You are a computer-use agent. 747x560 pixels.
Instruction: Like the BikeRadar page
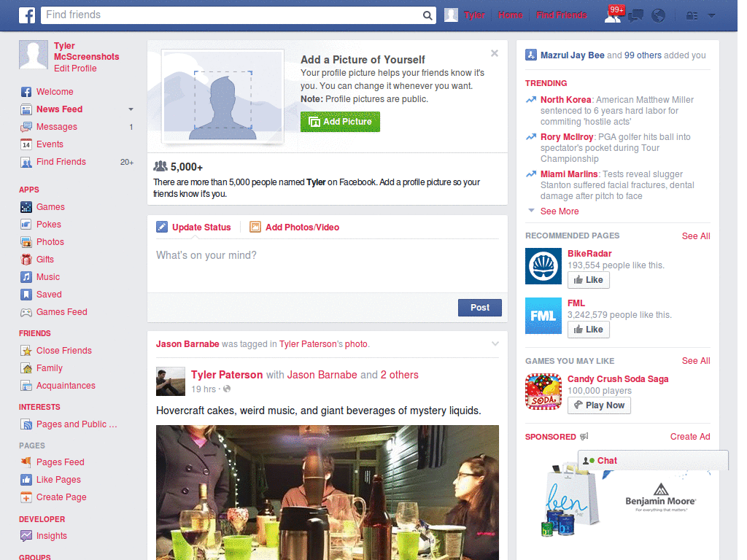coord(589,280)
